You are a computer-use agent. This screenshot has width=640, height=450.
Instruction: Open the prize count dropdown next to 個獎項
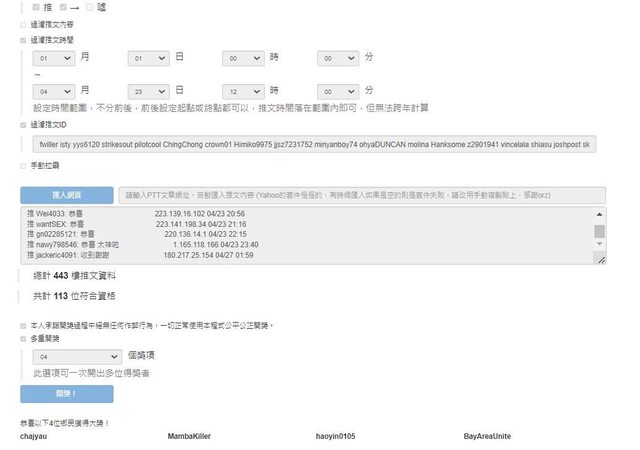point(77,356)
